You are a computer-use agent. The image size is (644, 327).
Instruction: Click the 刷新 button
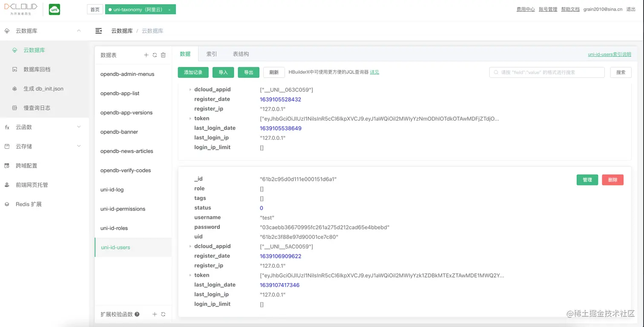click(x=274, y=72)
